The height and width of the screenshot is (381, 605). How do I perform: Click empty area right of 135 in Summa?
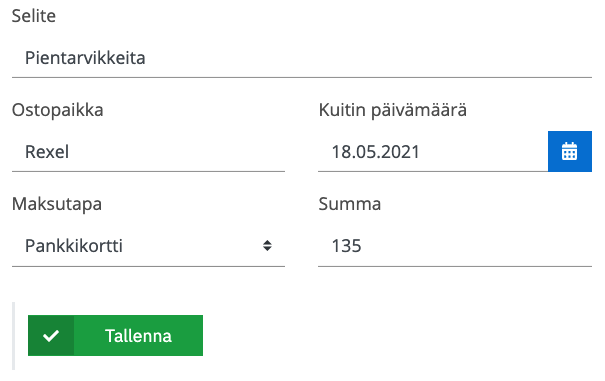pos(477,246)
